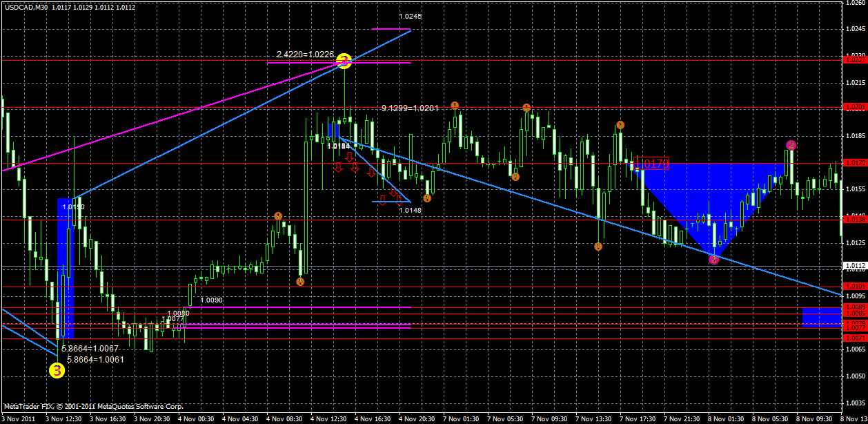Click the pink circle starting the blue triangle pattern

[x=791, y=145]
